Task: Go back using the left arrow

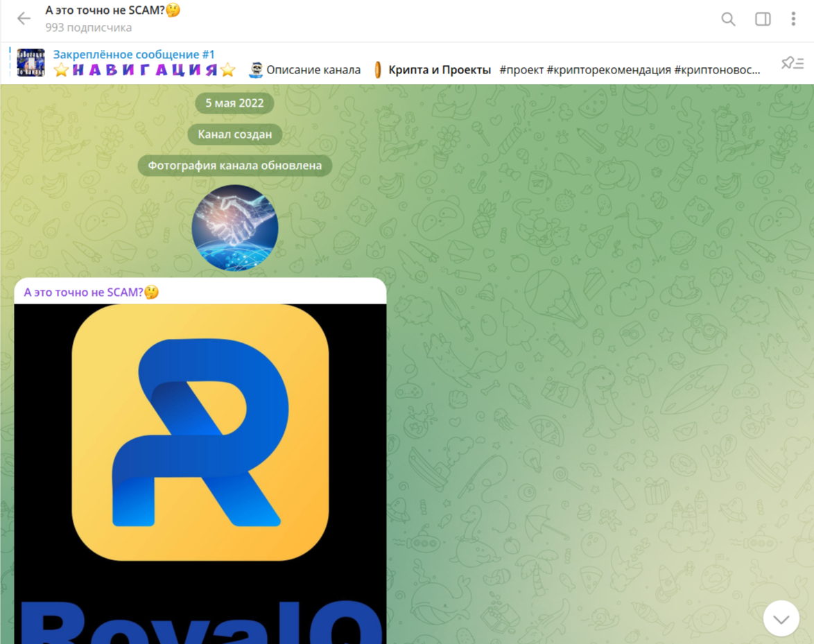Action: [x=24, y=19]
